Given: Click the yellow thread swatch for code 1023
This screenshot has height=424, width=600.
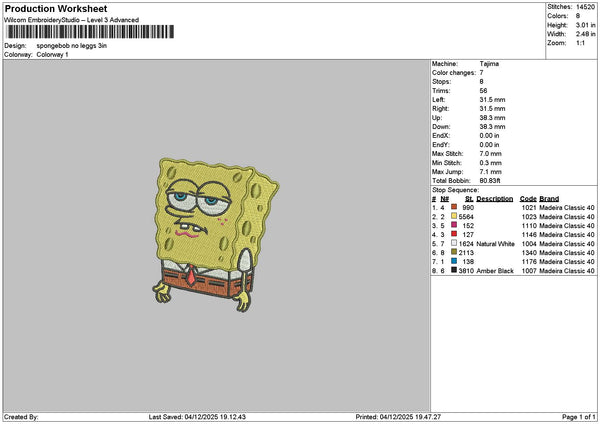Looking at the screenshot, I should pos(454,216).
